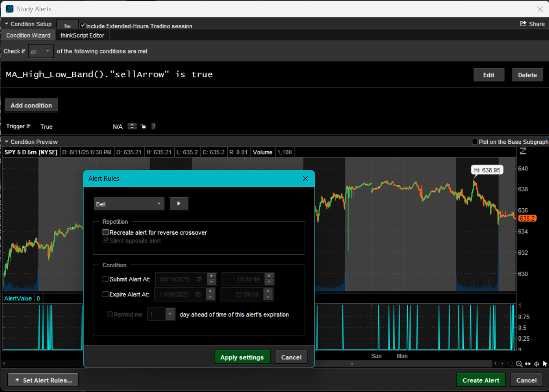Viewport: 549px width, 392px height.
Task: Click the AlertValue label
Action: 18,298
